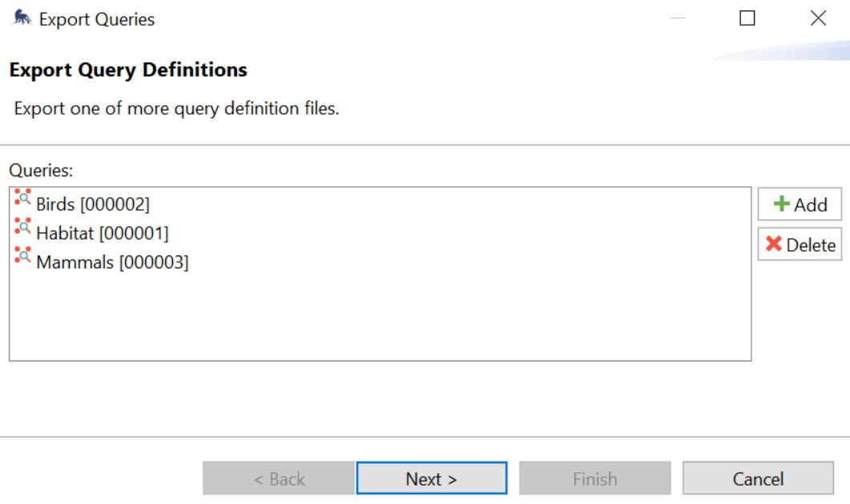Click the Birds query magnifier icon
The width and height of the screenshot is (850, 504).
click(22, 198)
